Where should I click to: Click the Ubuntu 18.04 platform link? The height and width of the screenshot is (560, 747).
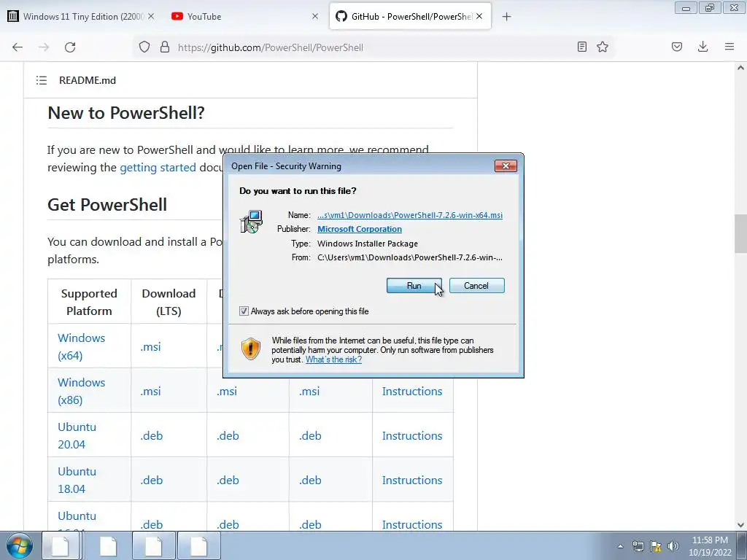pyautogui.click(x=77, y=480)
